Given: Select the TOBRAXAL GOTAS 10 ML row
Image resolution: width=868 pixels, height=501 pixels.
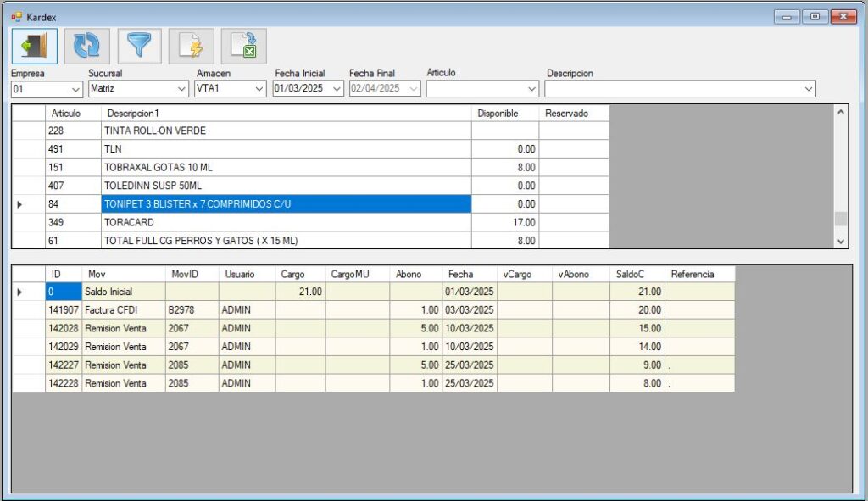Looking at the screenshot, I should (286, 167).
